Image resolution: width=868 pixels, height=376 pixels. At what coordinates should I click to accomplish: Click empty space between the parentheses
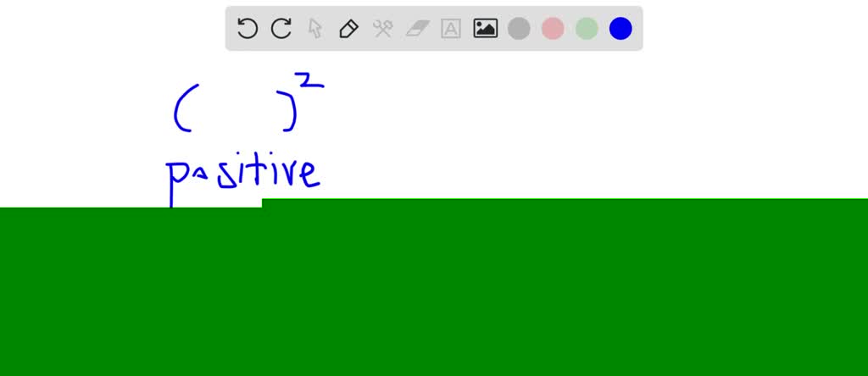[x=238, y=109]
